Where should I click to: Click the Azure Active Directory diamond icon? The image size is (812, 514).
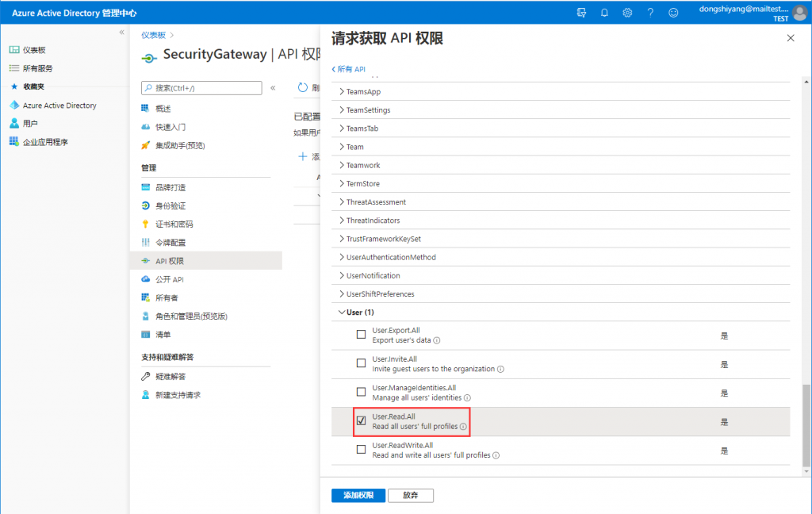[x=14, y=105]
